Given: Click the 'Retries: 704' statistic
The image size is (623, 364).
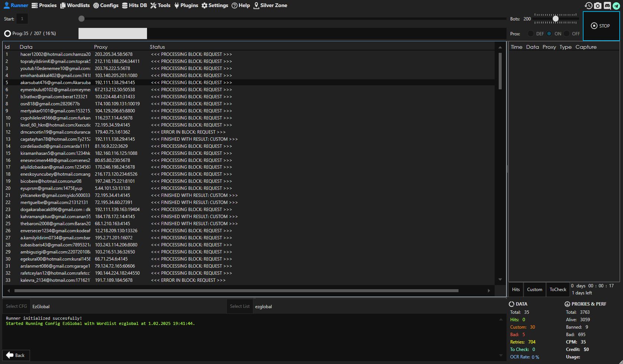Looking at the screenshot, I should pos(523,342).
